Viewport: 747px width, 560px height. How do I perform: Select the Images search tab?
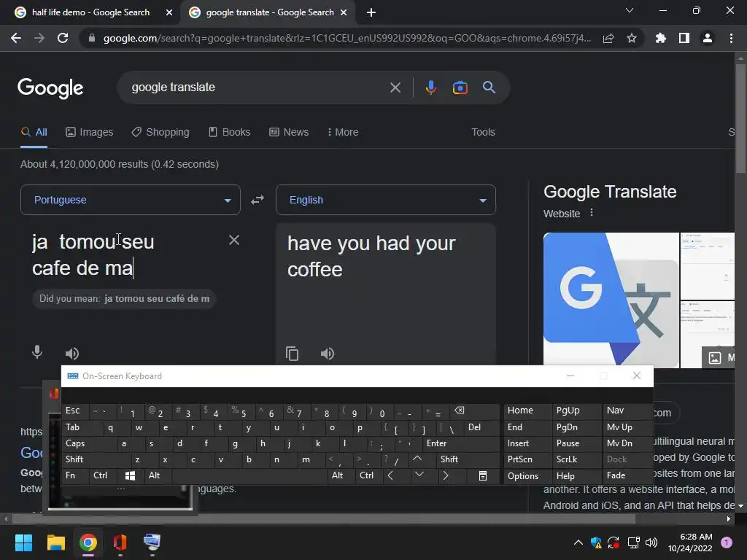90,132
